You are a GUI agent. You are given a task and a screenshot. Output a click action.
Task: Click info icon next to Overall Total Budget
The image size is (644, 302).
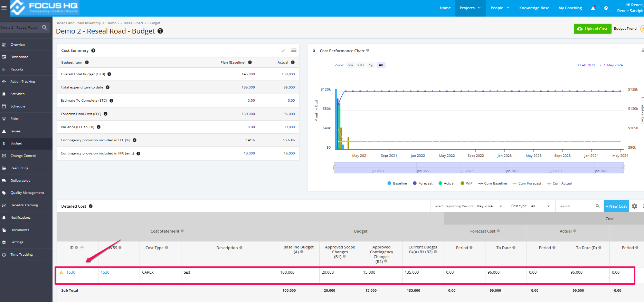(109, 74)
